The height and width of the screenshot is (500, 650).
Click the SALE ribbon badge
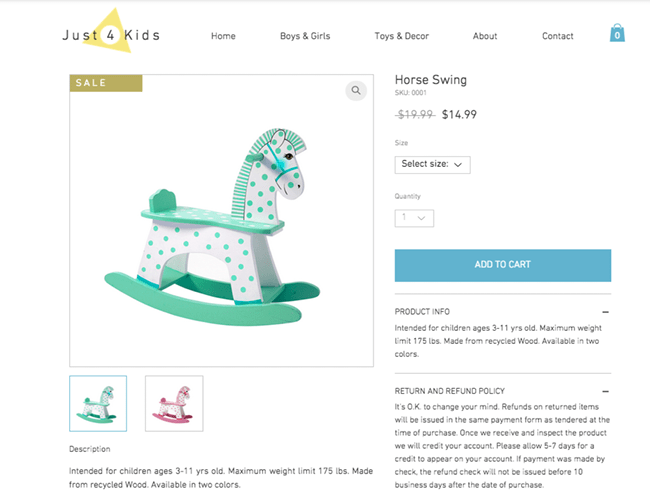pyautogui.click(x=106, y=83)
